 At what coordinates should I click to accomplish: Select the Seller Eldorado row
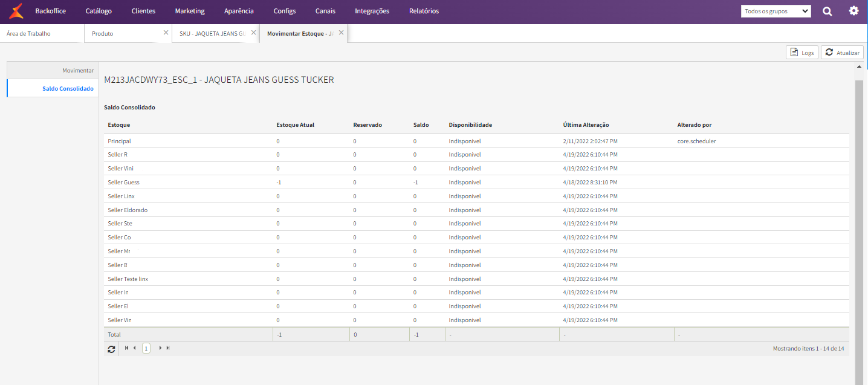click(476, 210)
